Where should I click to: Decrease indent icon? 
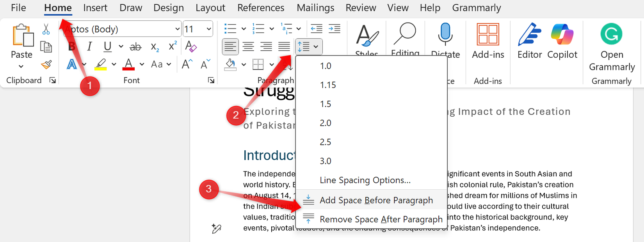click(316, 28)
